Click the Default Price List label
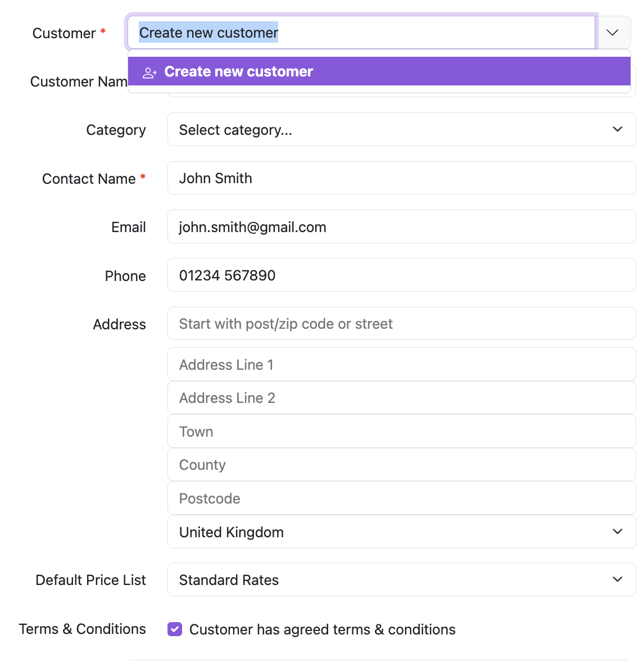The height and width of the screenshot is (662, 644). 90,580
